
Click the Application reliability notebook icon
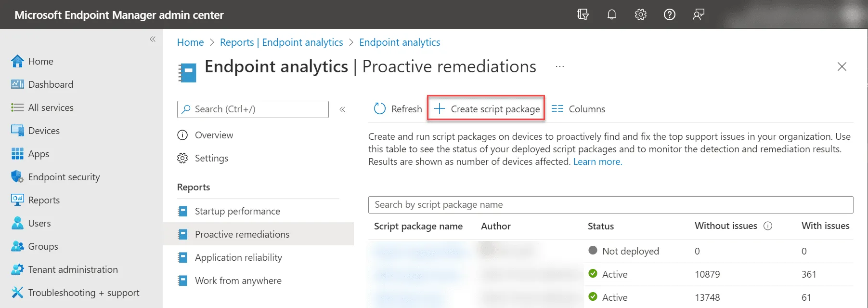pos(182,257)
